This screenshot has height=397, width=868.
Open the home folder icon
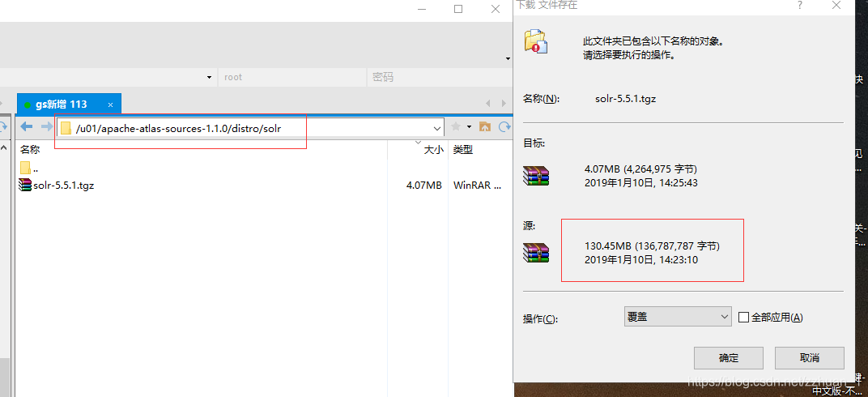click(485, 126)
